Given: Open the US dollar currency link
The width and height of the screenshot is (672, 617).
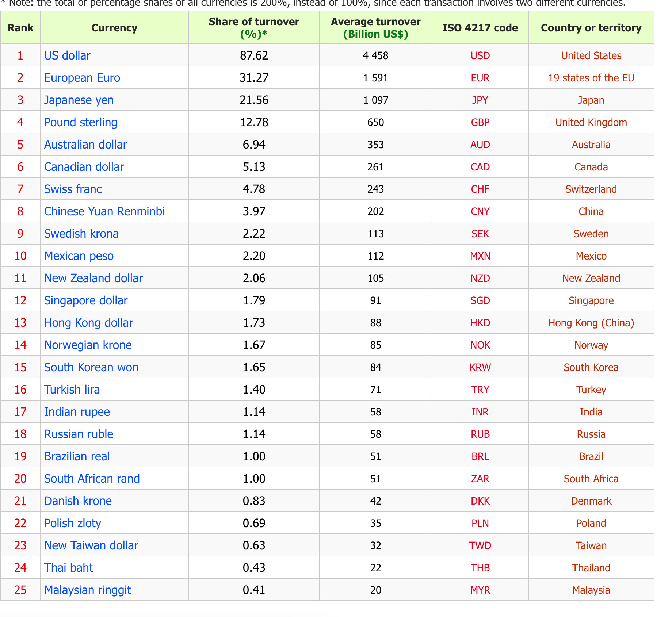Looking at the screenshot, I should pos(67,55).
